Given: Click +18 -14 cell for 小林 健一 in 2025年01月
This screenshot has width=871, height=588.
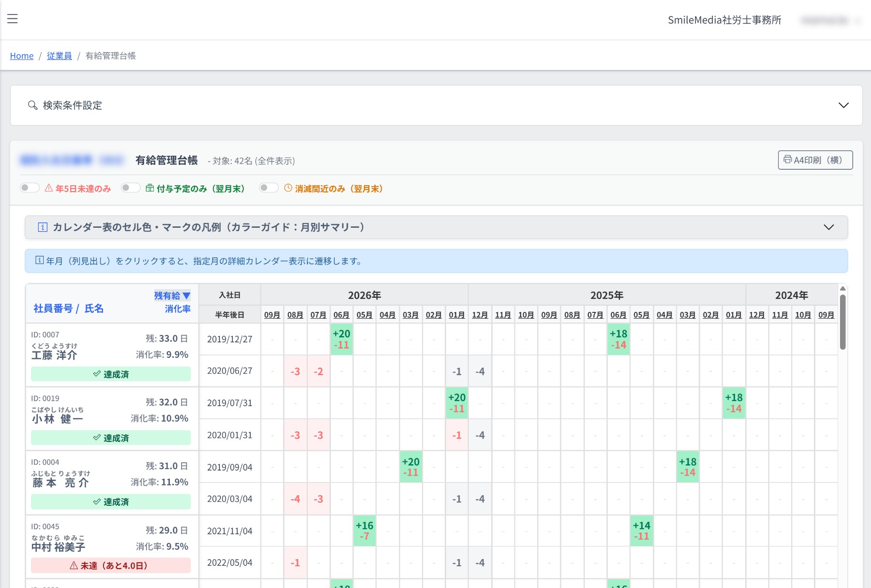Looking at the screenshot, I should (x=734, y=403).
